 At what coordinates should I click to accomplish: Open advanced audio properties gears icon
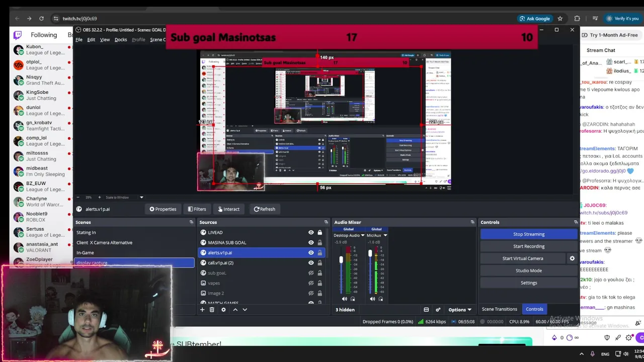pyautogui.click(x=438, y=310)
